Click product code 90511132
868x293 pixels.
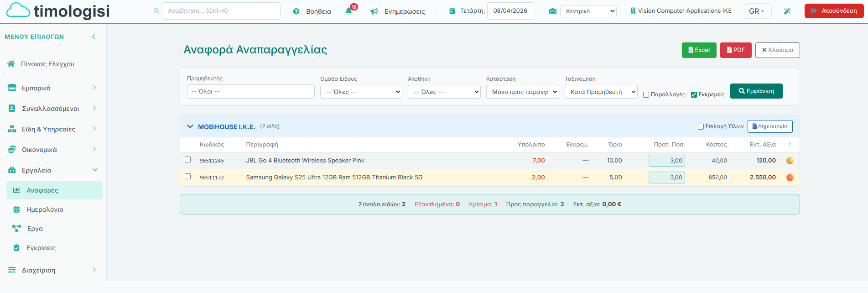212,178
